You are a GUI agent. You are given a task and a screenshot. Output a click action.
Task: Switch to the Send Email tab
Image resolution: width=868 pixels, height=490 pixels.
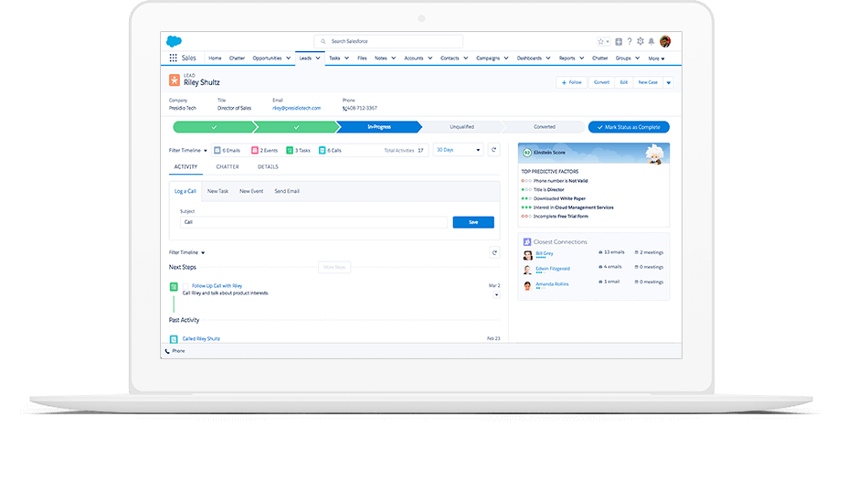pyautogui.click(x=287, y=191)
